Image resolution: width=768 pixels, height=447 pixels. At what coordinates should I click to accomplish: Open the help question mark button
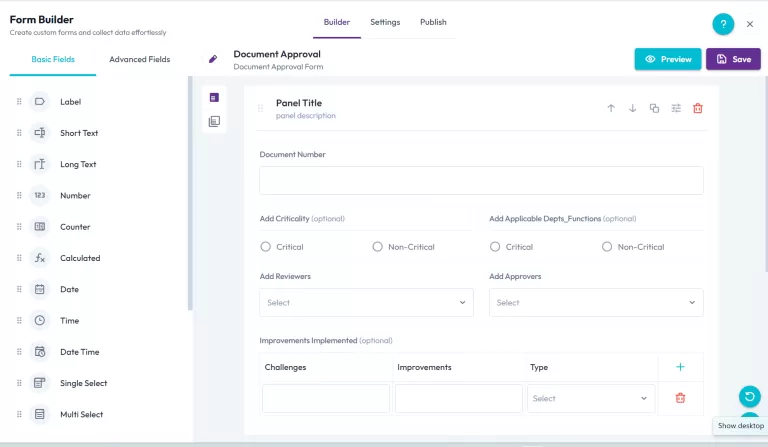pos(722,24)
